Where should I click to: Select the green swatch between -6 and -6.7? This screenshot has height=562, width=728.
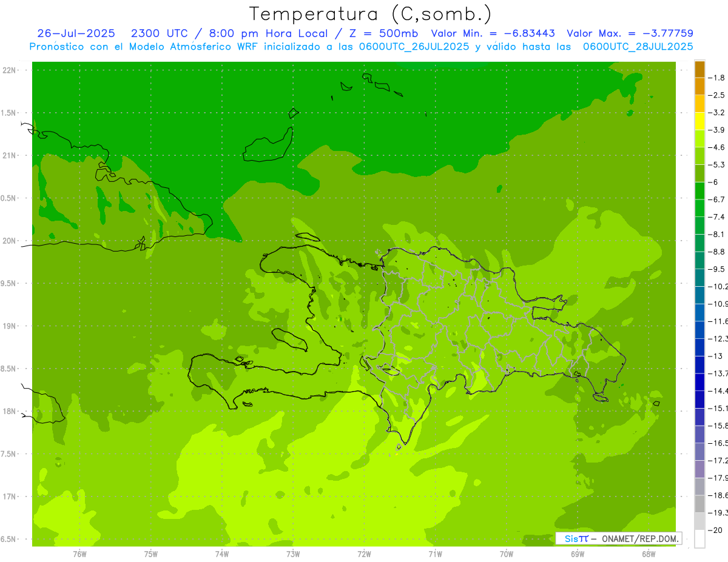[x=699, y=191]
